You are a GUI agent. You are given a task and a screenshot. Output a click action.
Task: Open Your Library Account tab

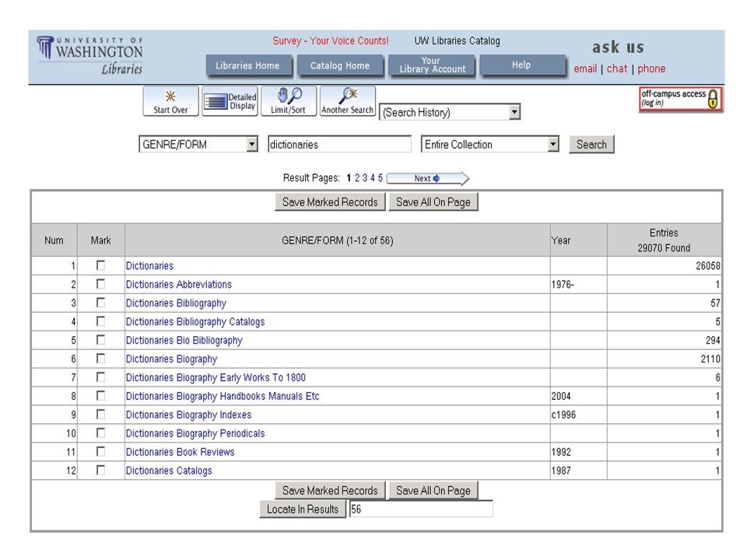click(432, 65)
